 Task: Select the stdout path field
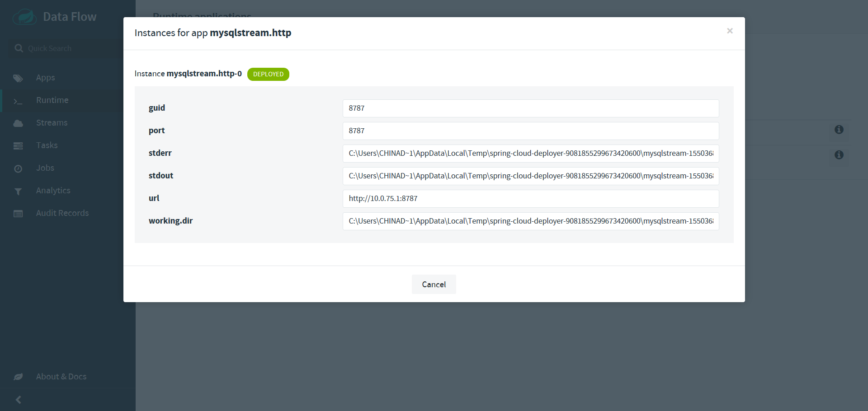531,176
